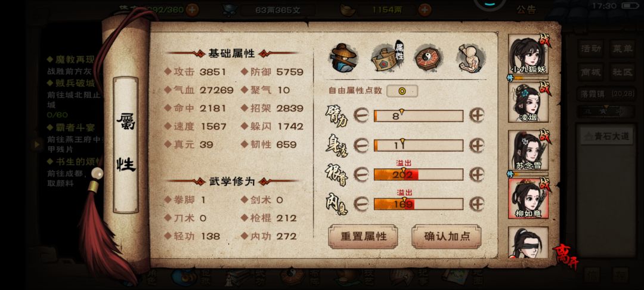Select 凌烟 character portrait

click(x=528, y=103)
